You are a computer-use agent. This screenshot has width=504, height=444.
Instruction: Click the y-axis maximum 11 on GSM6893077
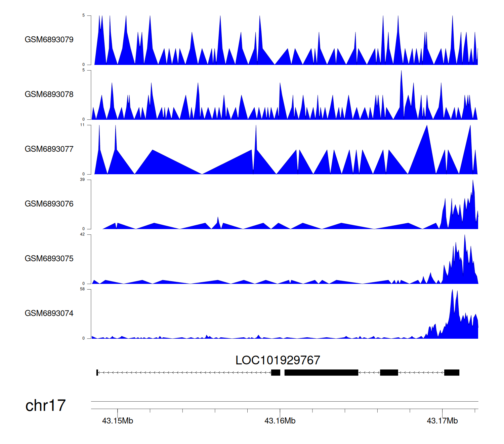(x=82, y=125)
